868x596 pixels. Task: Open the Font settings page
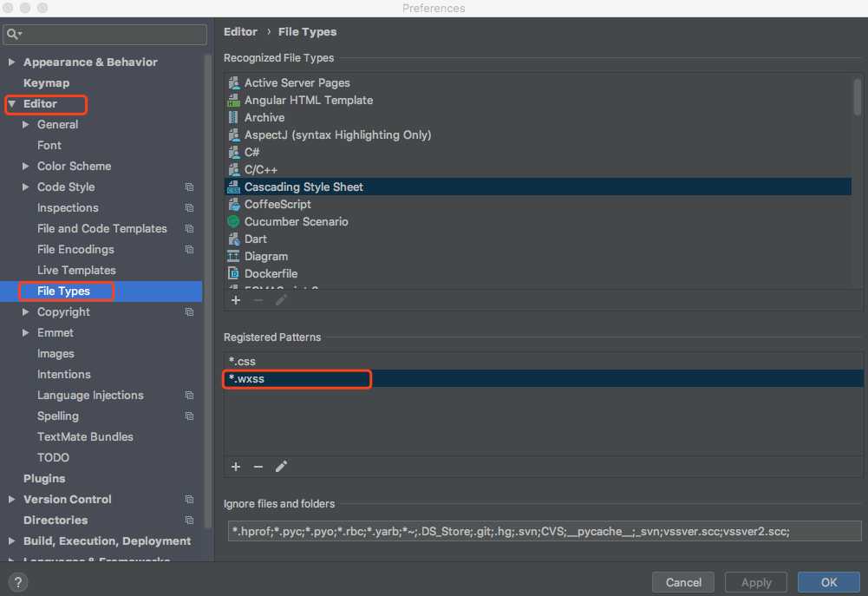point(49,145)
